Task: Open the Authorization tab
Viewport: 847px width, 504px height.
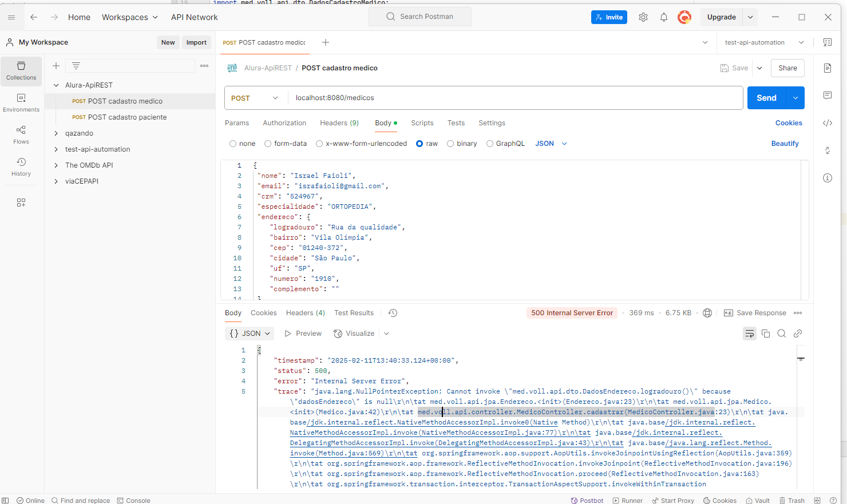Action: point(284,123)
